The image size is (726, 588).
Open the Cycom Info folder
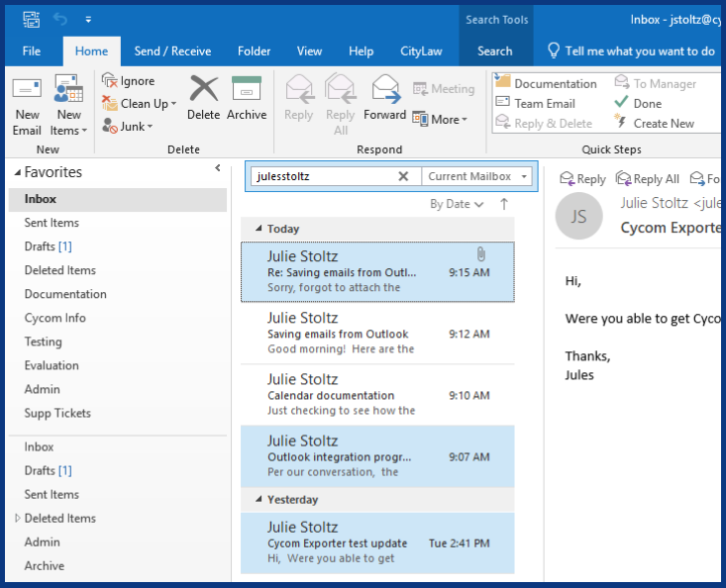118,318
